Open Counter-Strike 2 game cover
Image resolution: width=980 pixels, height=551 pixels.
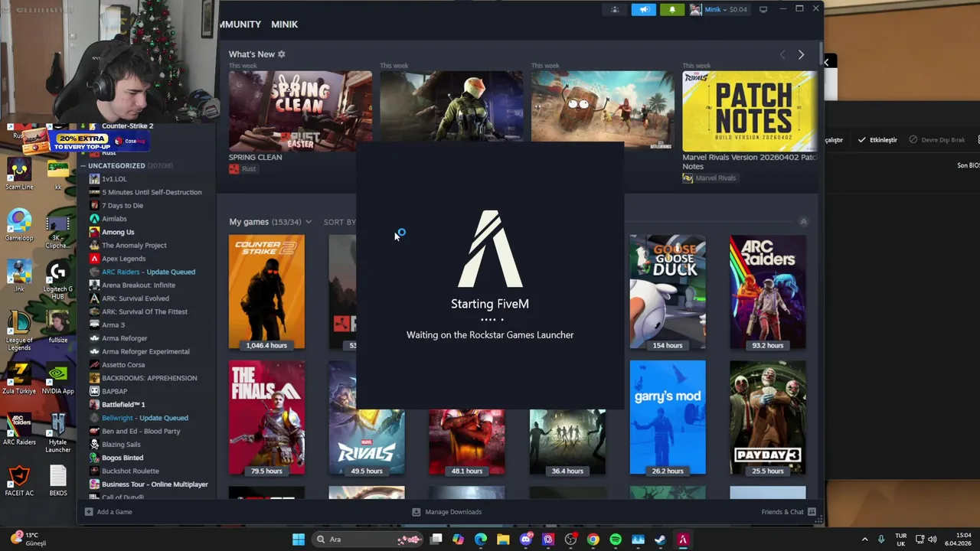pos(266,292)
